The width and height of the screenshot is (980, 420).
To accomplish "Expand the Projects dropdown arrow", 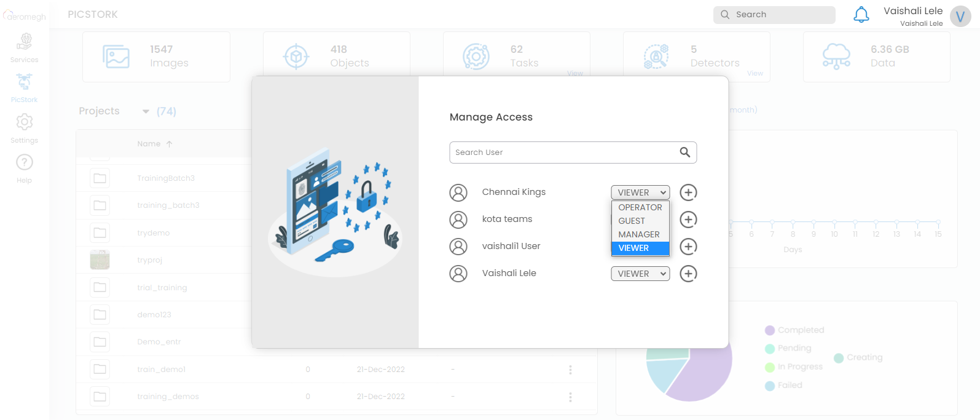I will (146, 111).
